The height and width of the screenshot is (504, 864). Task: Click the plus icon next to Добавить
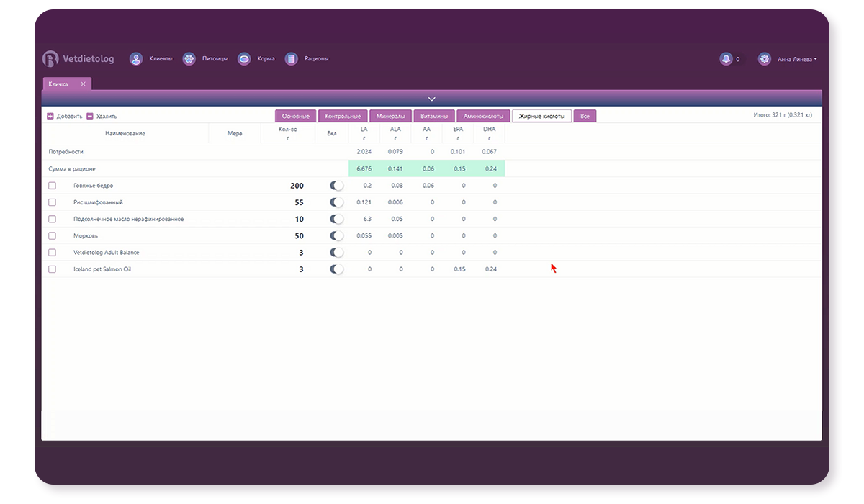pyautogui.click(x=50, y=116)
